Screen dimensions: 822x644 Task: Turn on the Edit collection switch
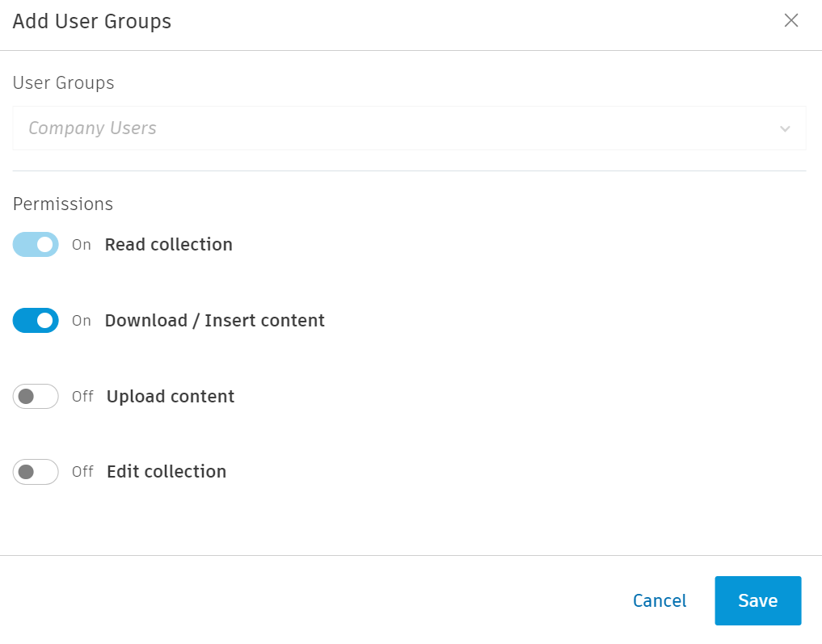tap(36, 472)
